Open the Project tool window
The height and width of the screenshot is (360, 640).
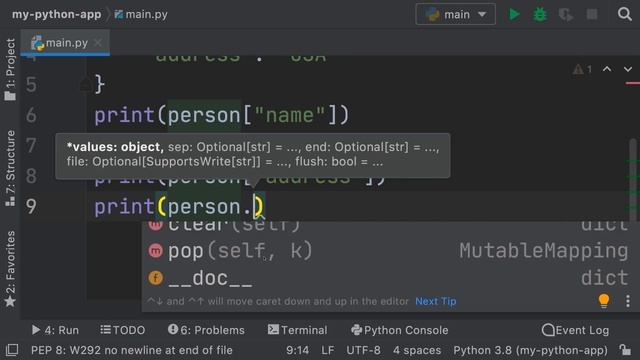10,69
